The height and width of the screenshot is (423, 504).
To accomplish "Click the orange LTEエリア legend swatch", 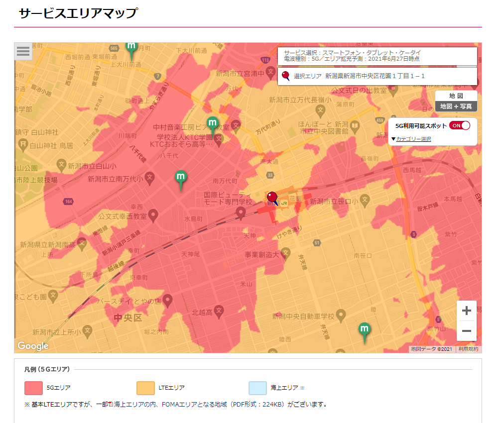I will pos(145,388).
